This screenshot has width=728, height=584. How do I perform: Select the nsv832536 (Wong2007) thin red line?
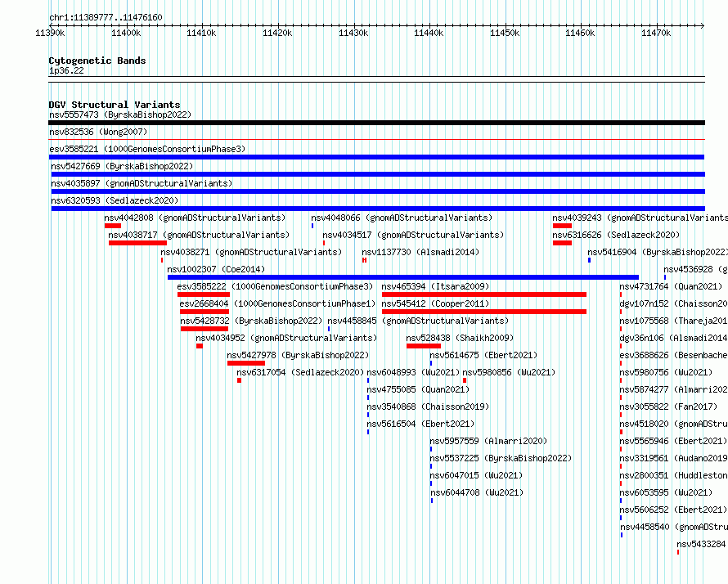[x=376, y=139]
